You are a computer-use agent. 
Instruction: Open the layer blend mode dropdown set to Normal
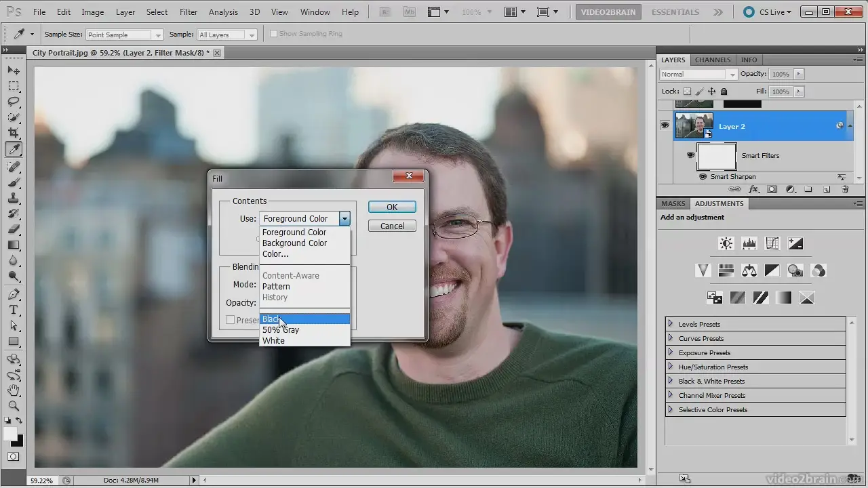click(x=698, y=74)
